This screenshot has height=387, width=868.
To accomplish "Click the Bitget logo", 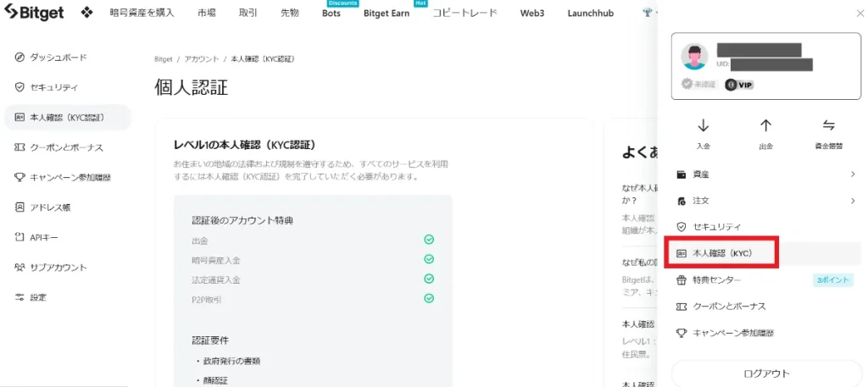I will click(35, 13).
